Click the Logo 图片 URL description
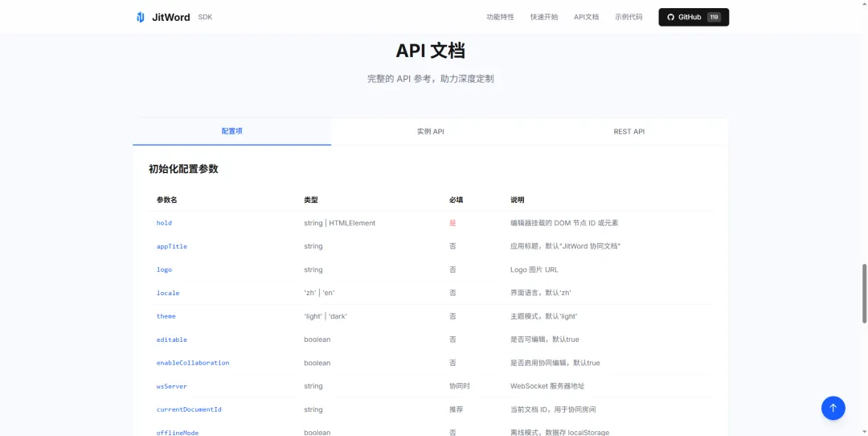The width and height of the screenshot is (868, 436). (x=534, y=269)
